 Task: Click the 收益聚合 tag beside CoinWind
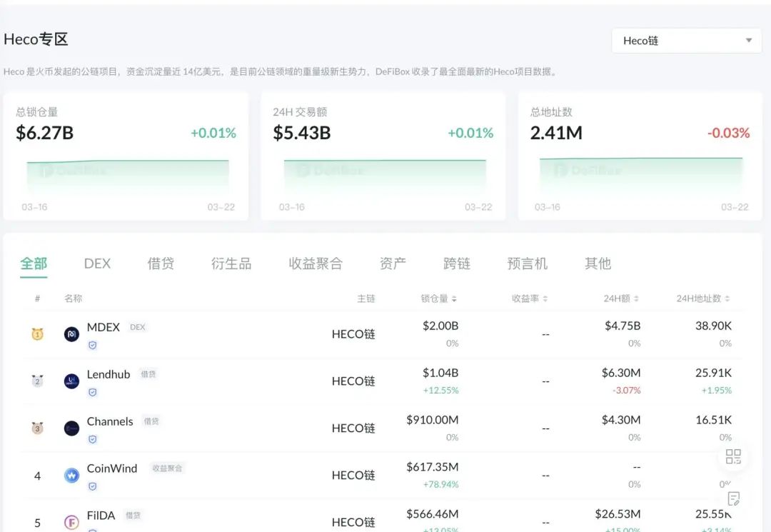point(167,468)
